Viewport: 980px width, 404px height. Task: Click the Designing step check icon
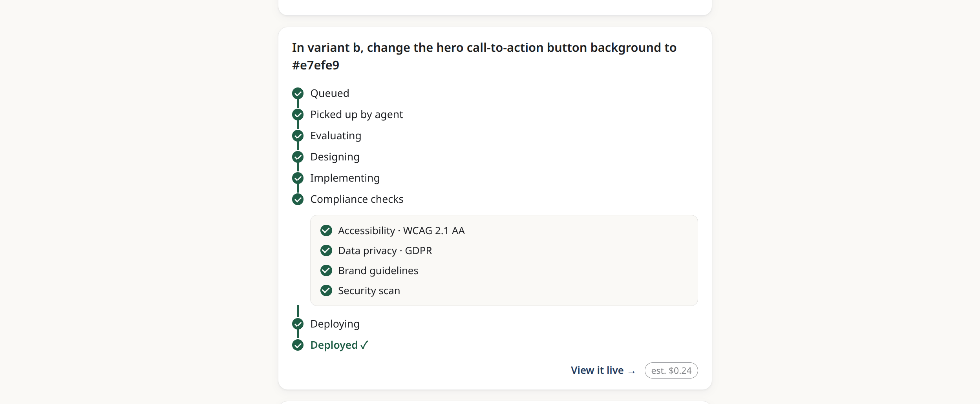tap(298, 157)
